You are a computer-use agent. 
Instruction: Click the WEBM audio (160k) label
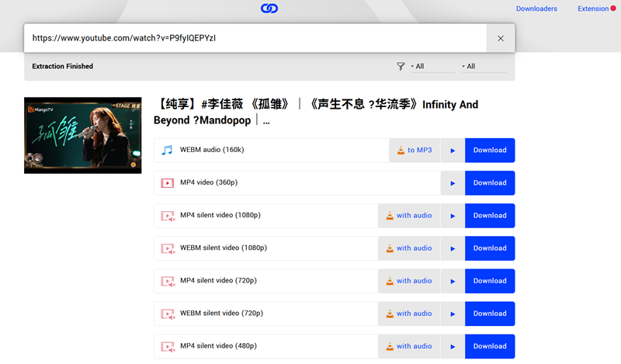coord(212,150)
